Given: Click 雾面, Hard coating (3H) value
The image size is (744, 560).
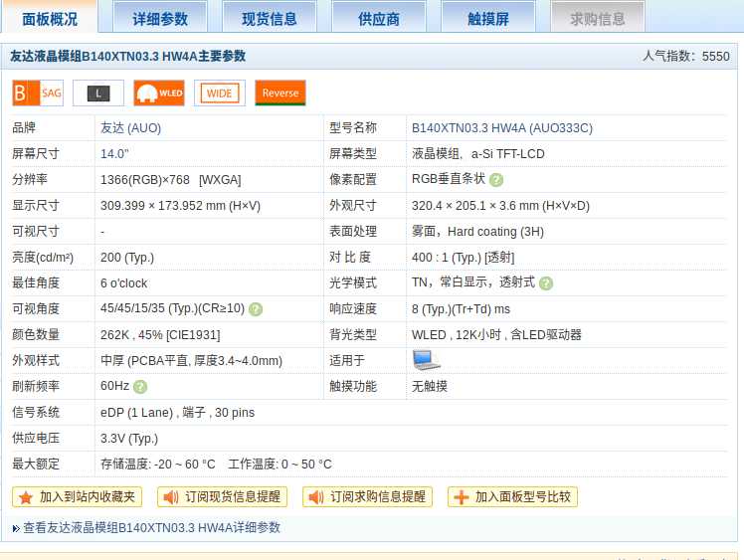Looking at the screenshot, I should click(x=477, y=232).
